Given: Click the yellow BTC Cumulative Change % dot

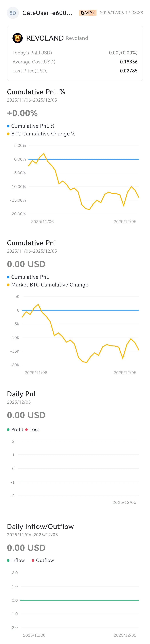Looking at the screenshot, I should [8, 134].
